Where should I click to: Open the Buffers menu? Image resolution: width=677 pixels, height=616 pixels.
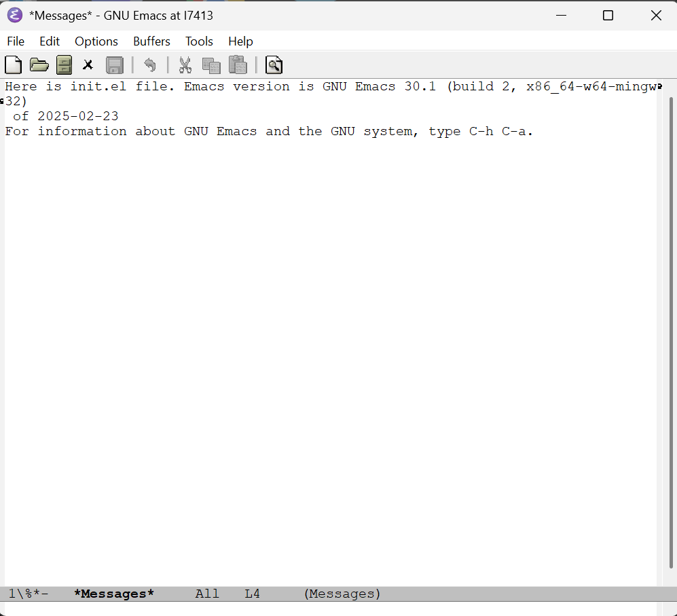click(x=151, y=41)
